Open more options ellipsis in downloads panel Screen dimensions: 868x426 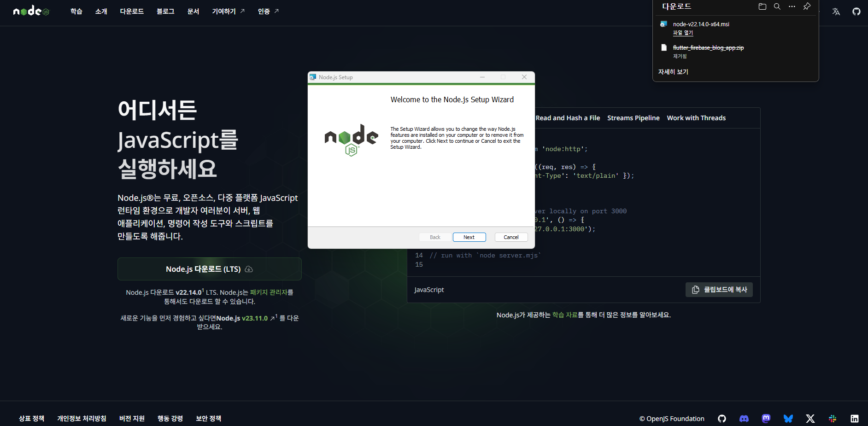click(x=792, y=6)
